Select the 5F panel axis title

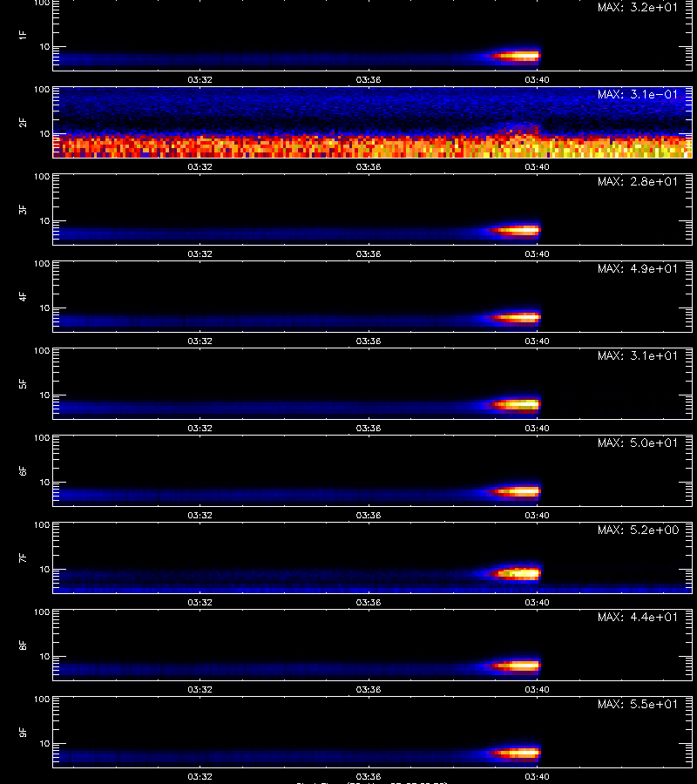coord(23,383)
